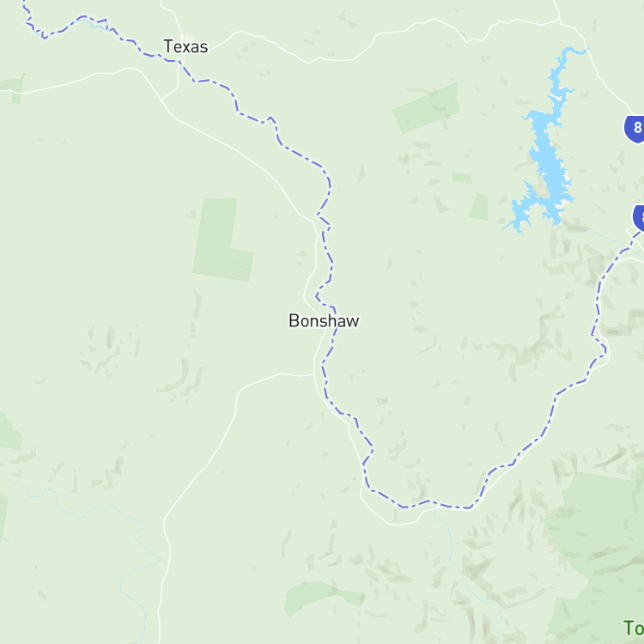Click the small green square southwest of the lake

click(479, 207)
